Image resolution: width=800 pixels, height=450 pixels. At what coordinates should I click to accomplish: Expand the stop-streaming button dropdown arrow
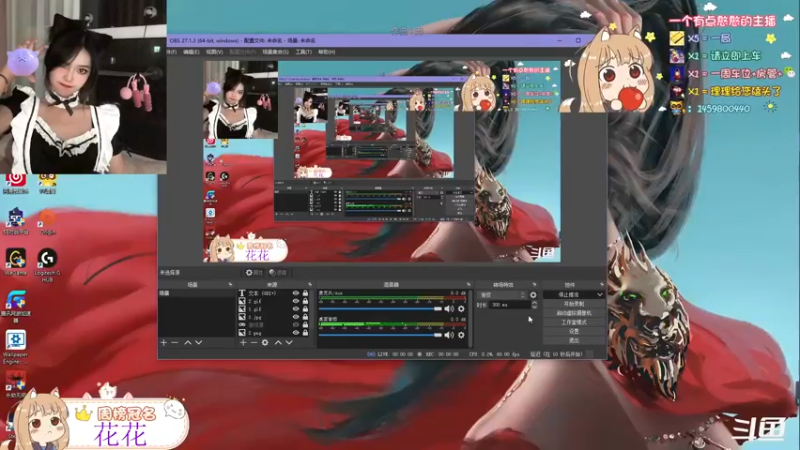pos(599,295)
